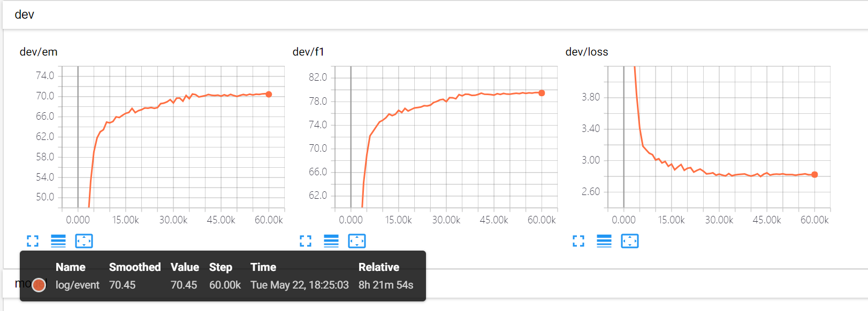Expand the dev/loss chart to full size
Image resolution: width=868 pixels, height=311 pixels.
pos(578,241)
